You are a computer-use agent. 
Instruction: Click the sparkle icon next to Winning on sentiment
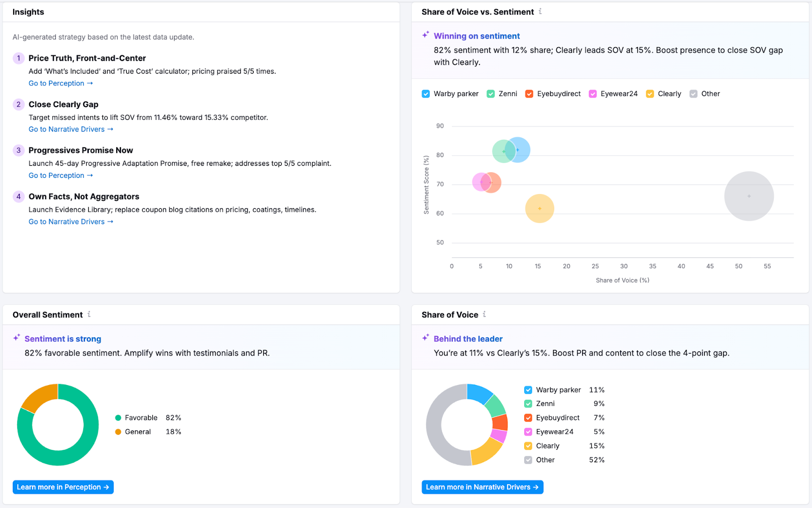pos(425,35)
